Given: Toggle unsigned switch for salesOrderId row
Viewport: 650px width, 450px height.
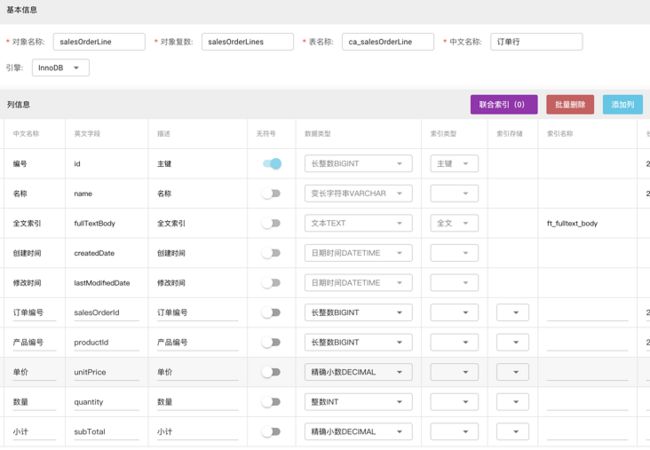Looking at the screenshot, I should coord(272,313).
